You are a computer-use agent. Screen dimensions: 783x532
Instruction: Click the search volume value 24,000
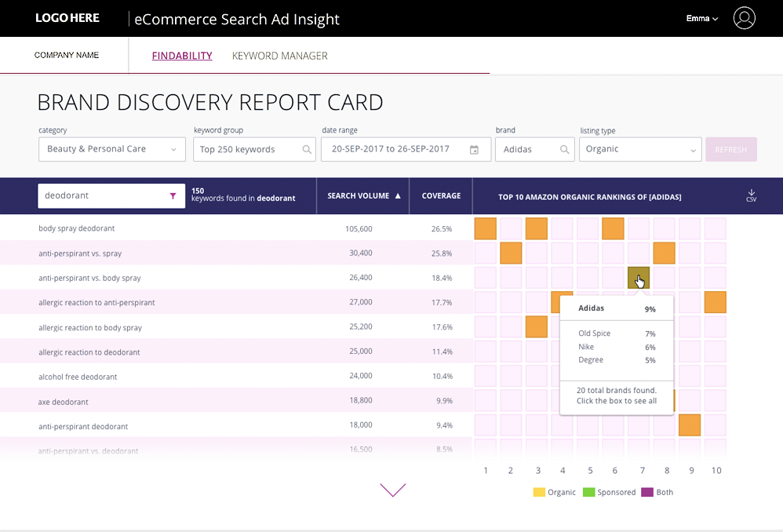[x=361, y=376]
